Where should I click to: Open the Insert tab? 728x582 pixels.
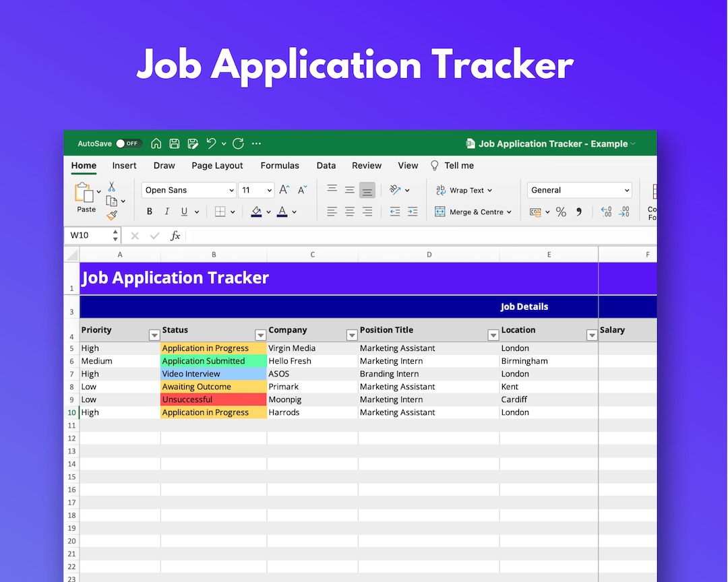124,166
